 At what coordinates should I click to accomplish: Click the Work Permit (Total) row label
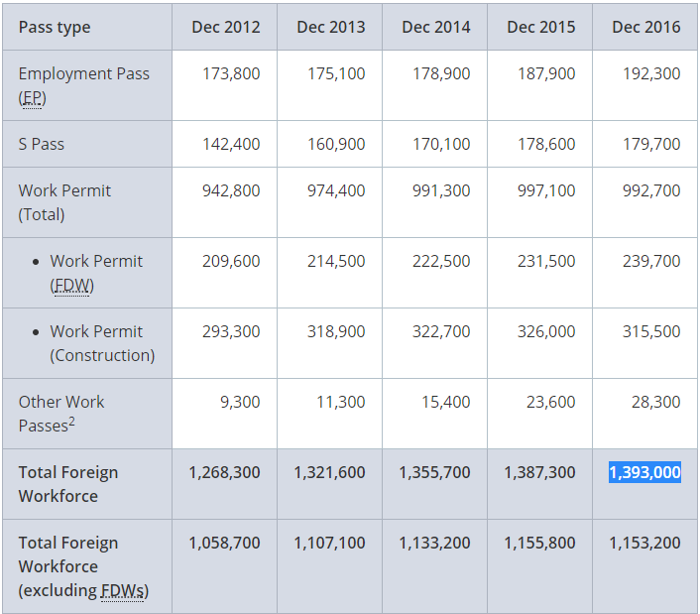64,202
